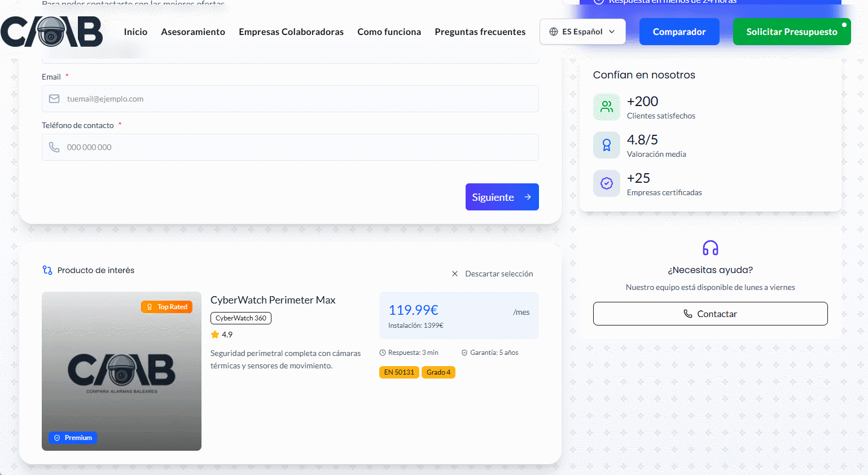
Task: Click the clock icon beside Respuesta: 3 min
Action: tap(383, 353)
